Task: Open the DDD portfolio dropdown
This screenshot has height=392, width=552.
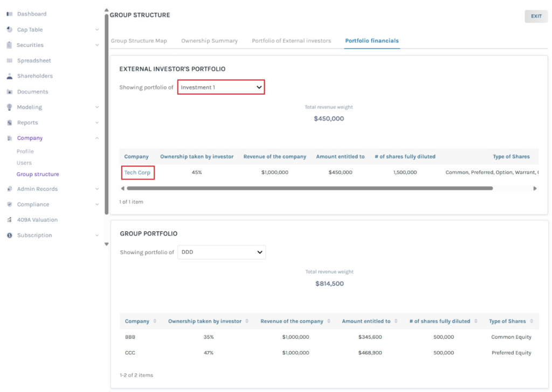Action: tap(221, 251)
